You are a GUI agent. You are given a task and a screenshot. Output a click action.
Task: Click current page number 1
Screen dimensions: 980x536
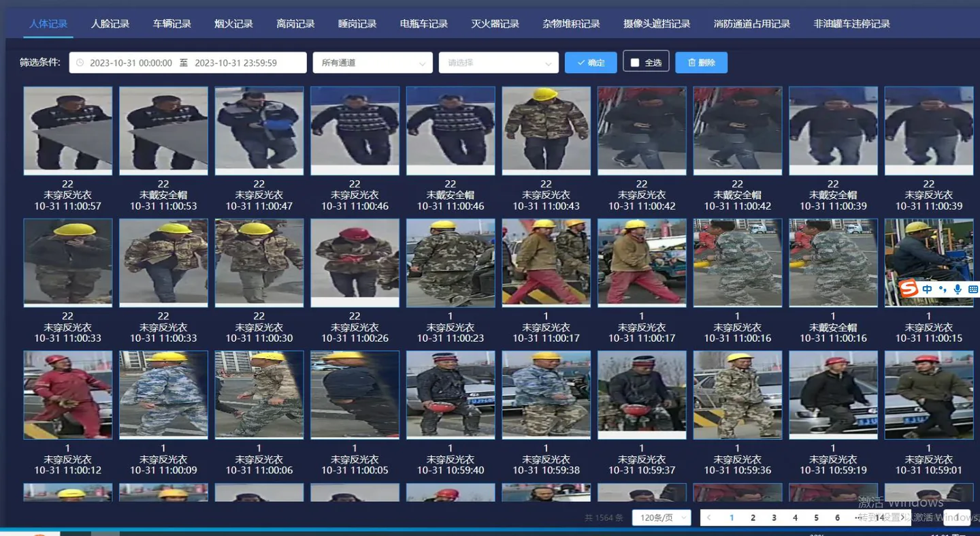coord(732,518)
